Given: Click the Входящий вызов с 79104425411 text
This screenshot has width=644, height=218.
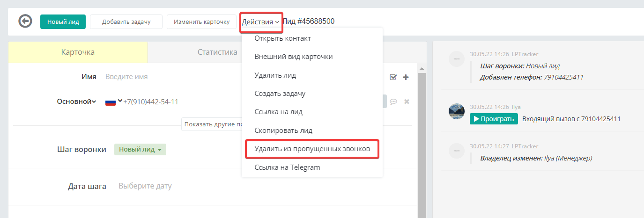Looking at the screenshot, I should (571, 119).
